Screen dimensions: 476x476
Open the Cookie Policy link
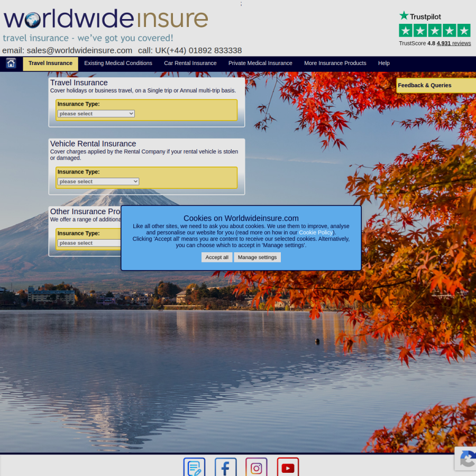point(316,233)
